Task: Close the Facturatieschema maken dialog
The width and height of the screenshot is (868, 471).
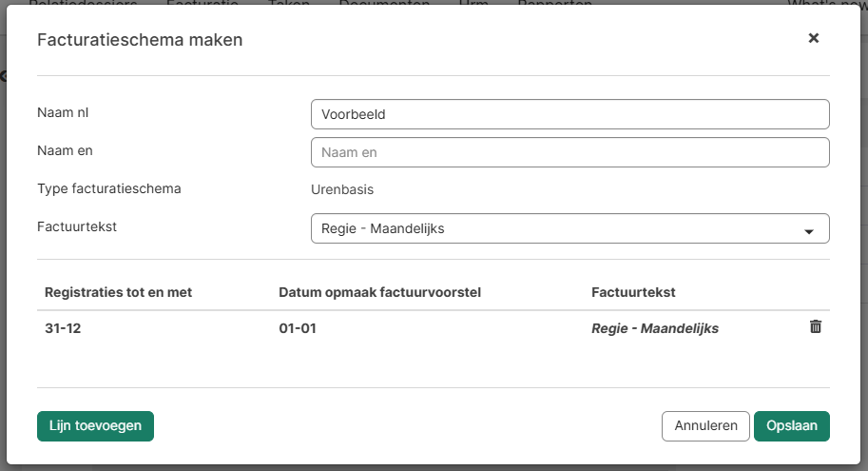Action: 813,39
